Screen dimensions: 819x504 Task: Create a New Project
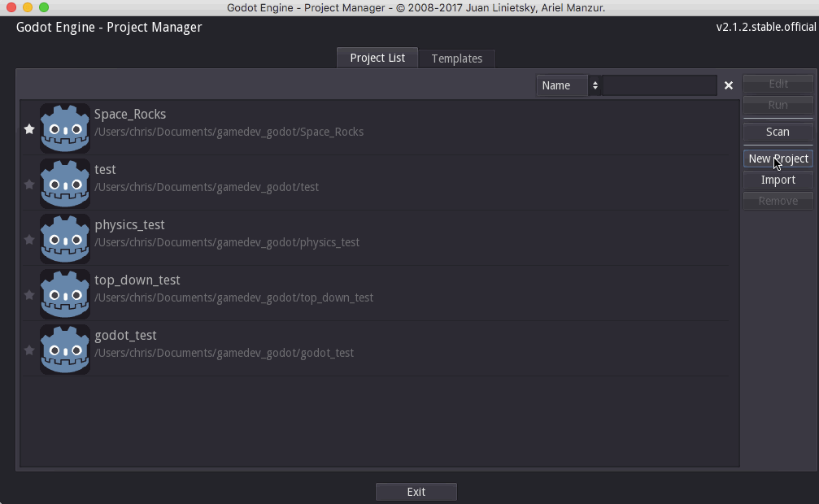778,159
